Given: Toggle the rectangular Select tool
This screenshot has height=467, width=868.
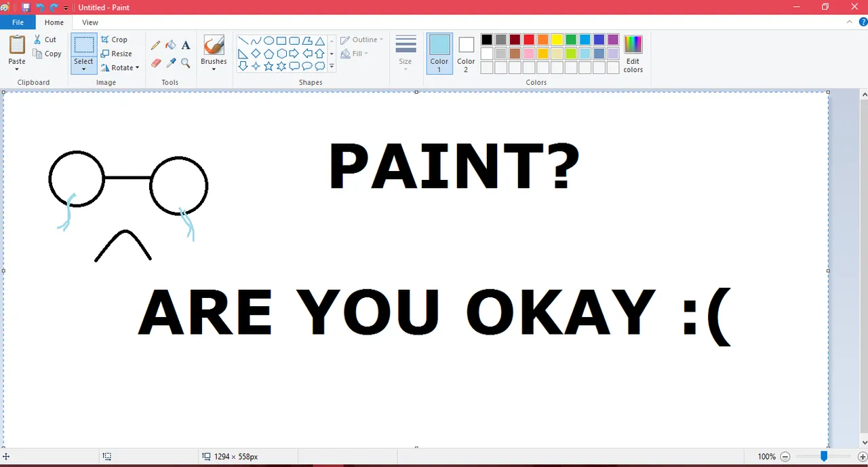Looking at the screenshot, I should pyautogui.click(x=84, y=45).
